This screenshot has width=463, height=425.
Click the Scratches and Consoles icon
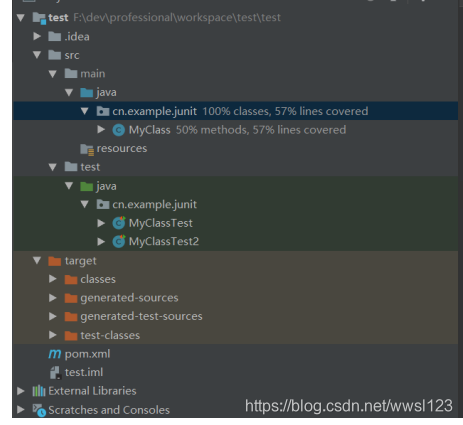pyautogui.click(x=39, y=410)
